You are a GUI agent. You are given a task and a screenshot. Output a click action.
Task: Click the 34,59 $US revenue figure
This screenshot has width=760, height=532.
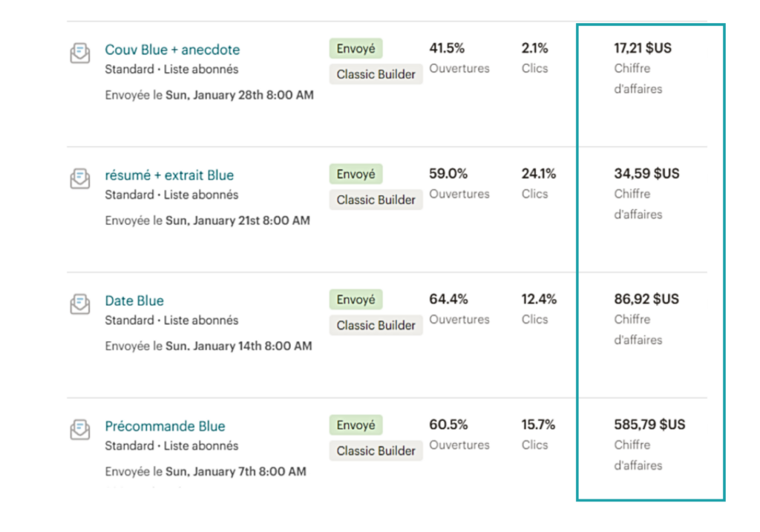646,174
